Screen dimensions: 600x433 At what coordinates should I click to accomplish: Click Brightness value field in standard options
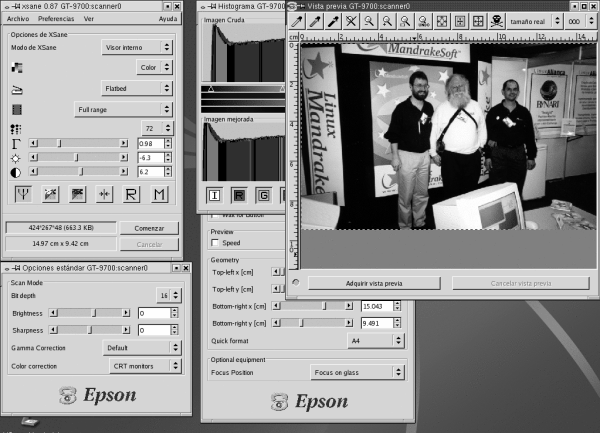(x=154, y=313)
